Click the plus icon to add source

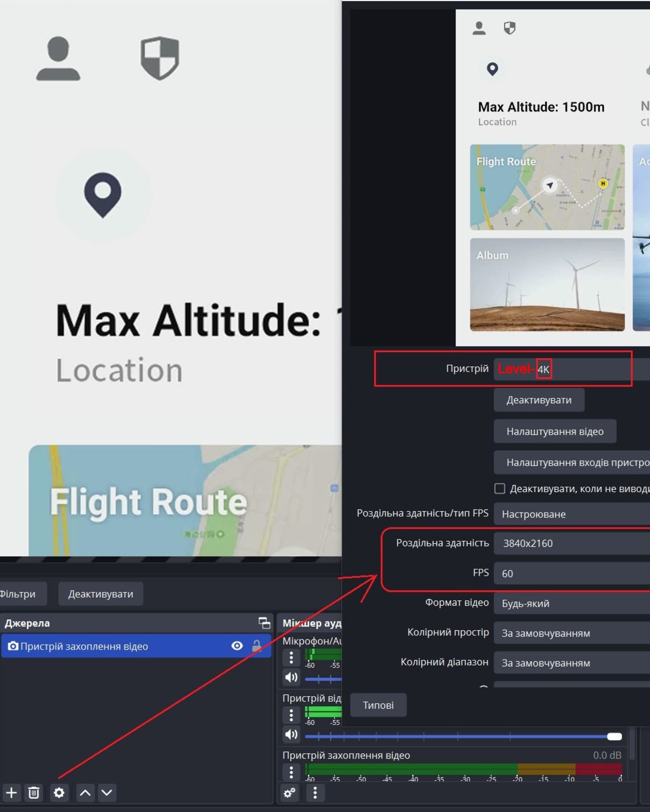pyautogui.click(x=11, y=793)
